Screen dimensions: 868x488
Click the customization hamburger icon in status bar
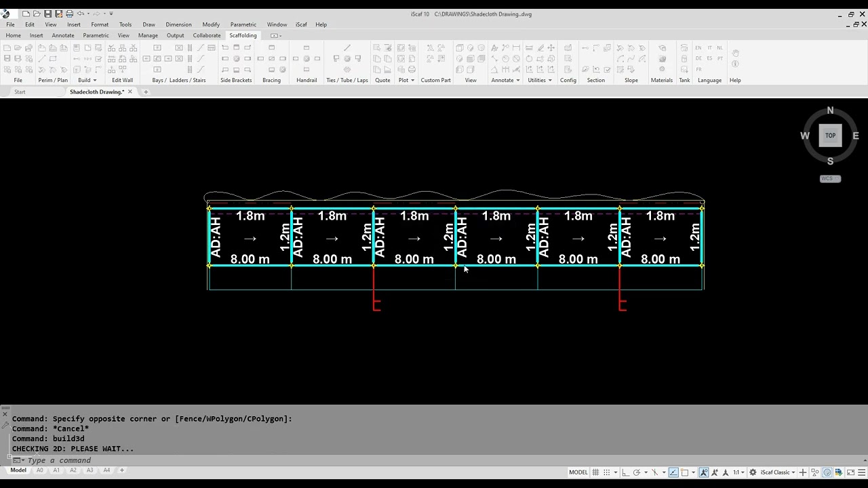pos(861,472)
